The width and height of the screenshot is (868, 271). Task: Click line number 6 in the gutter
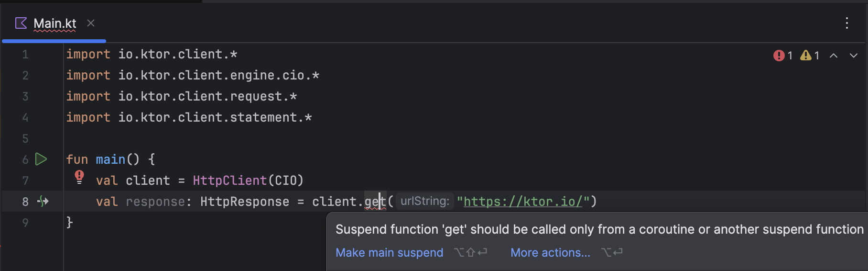25,159
